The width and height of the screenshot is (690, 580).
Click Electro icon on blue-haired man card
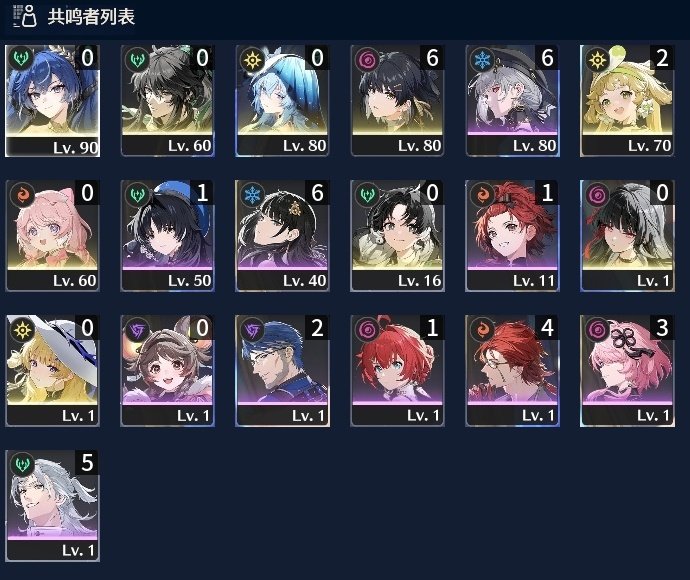click(252, 329)
